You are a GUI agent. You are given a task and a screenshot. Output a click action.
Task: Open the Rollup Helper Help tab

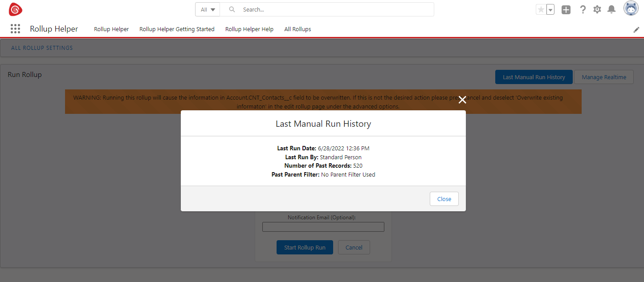tap(249, 29)
